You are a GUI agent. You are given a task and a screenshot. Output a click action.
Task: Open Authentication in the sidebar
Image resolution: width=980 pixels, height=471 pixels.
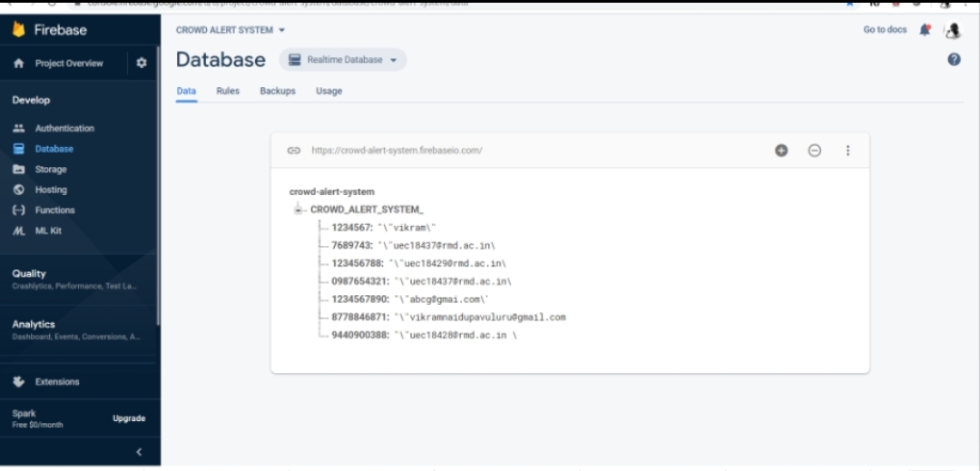[65, 128]
